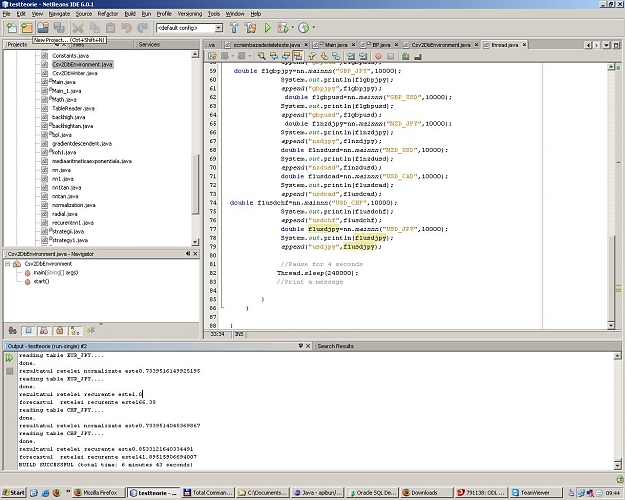
Task: Click the editor Find Selection magnifier icon
Action: [x=261, y=56]
